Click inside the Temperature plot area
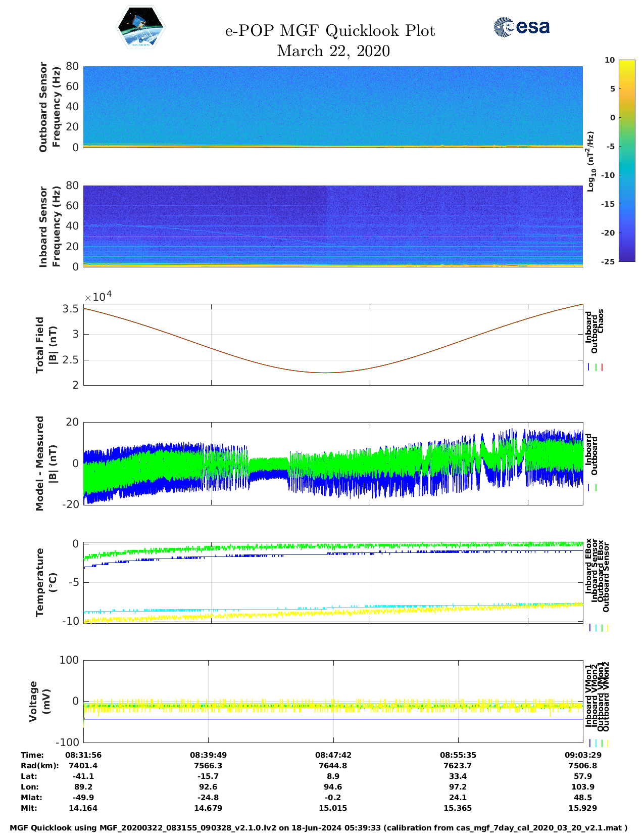This screenshot has height=834, width=644. [333, 582]
